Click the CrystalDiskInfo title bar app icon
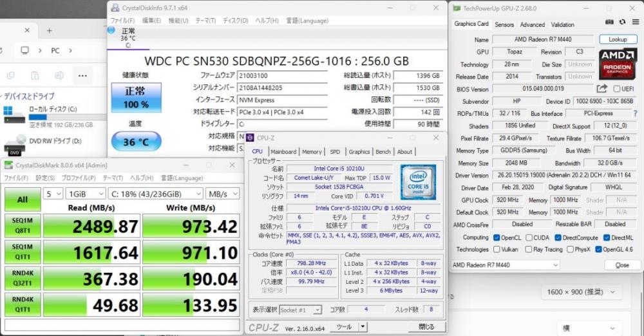The height and width of the screenshot is (336, 644). point(115,7)
